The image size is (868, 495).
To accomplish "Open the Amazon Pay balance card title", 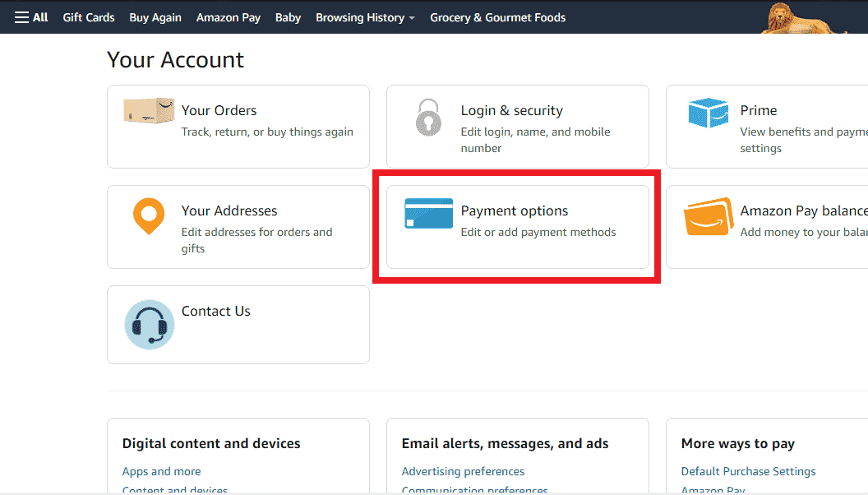I will tap(804, 210).
